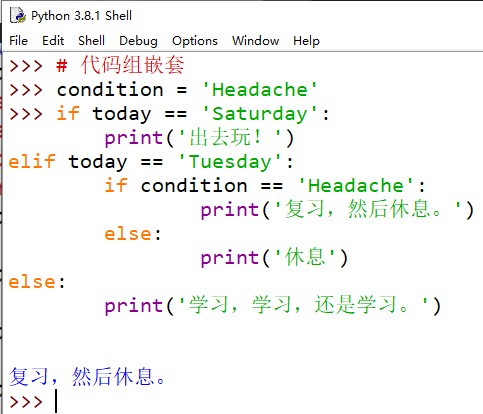Open the Options menu
This screenshot has height=414, width=483.
[195, 41]
